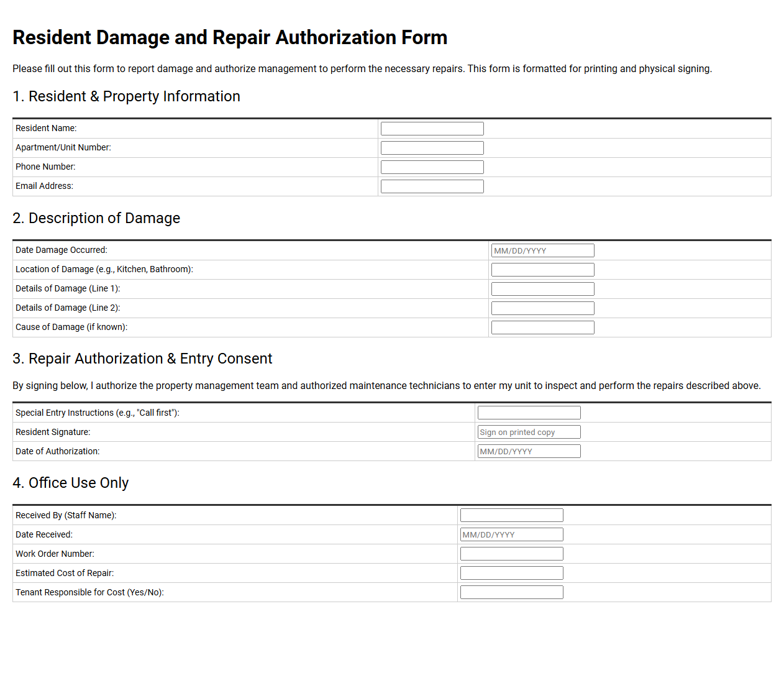Click the 'Resident Signature:' label
The image size is (784, 696).
tap(53, 432)
